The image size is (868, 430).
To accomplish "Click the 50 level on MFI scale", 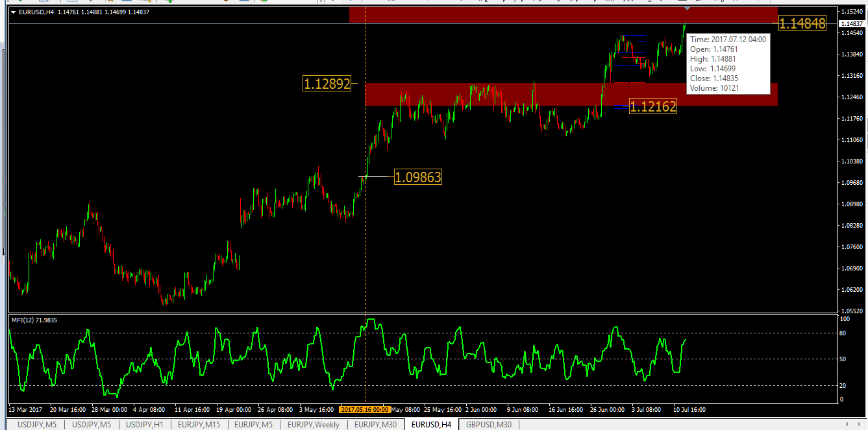I will [x=844, y=359].
